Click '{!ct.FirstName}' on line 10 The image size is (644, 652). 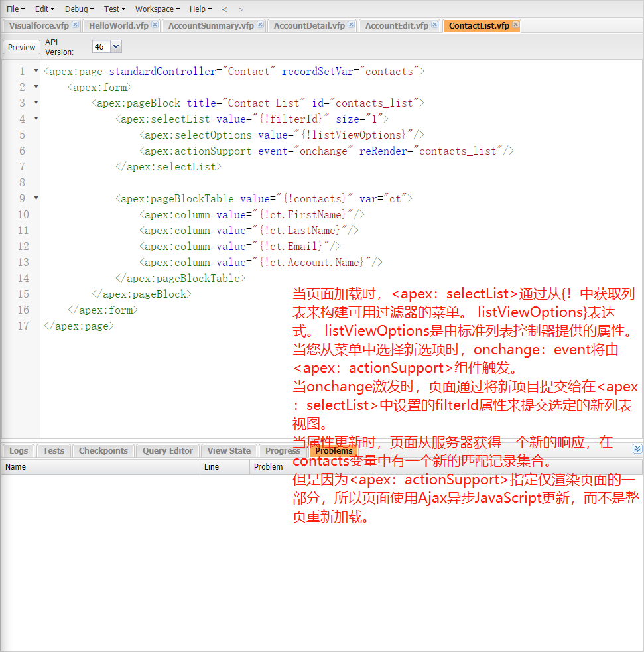point(303,214)
